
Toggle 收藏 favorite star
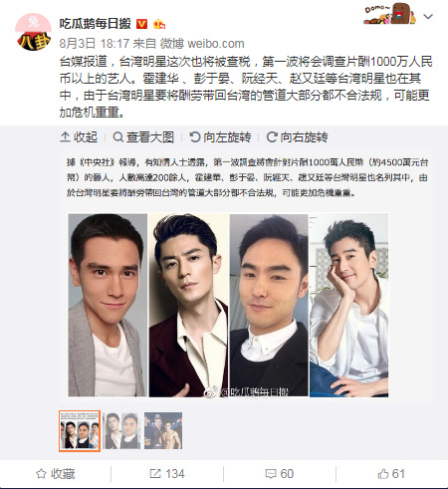(56, 474)
